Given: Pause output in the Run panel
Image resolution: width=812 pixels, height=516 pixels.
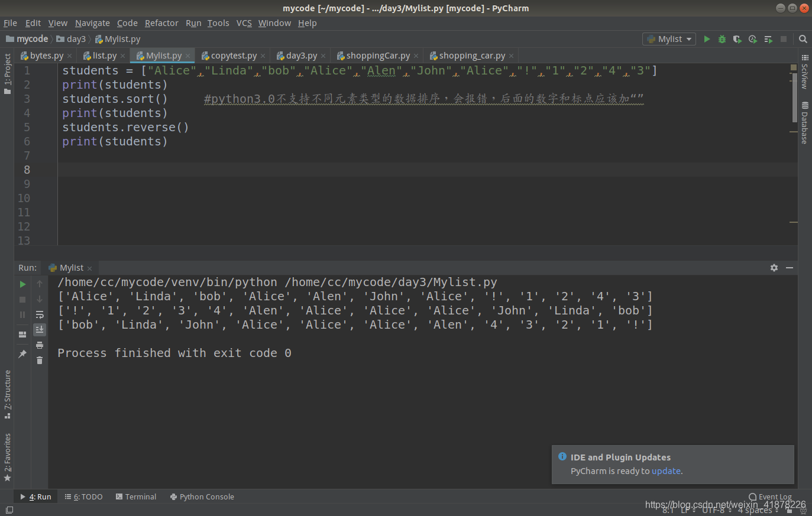Looking at the screenshot, I should [x=22, y=315].
